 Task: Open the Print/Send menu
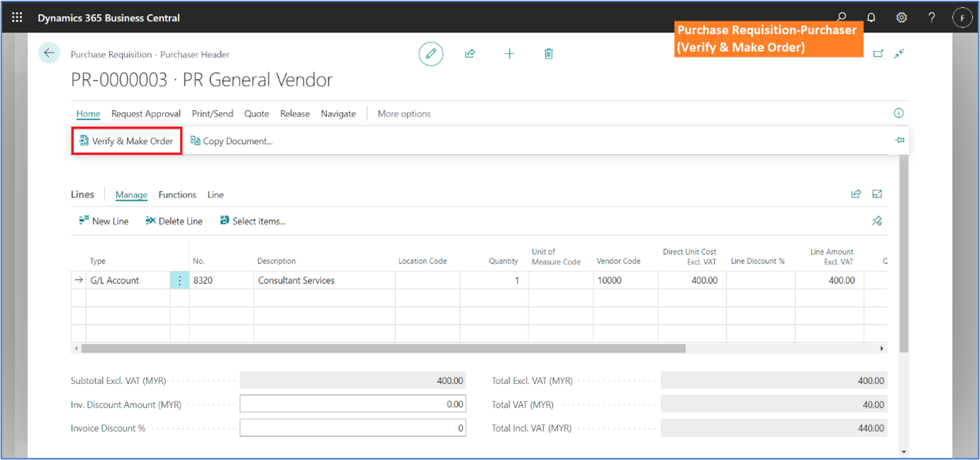tap(213, 114)
